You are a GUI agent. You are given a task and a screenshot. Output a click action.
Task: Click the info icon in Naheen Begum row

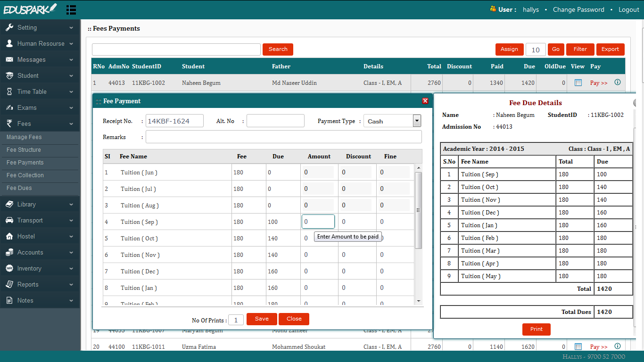pyautogui.click(x=618, y=82)
